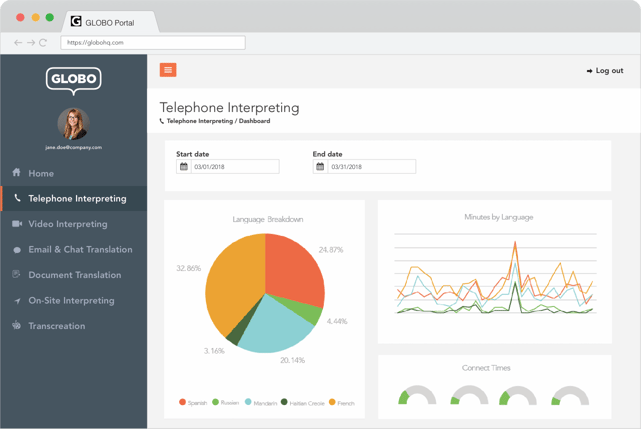Toggle the French legend entry
641x429 pixels.
point(342,403)
